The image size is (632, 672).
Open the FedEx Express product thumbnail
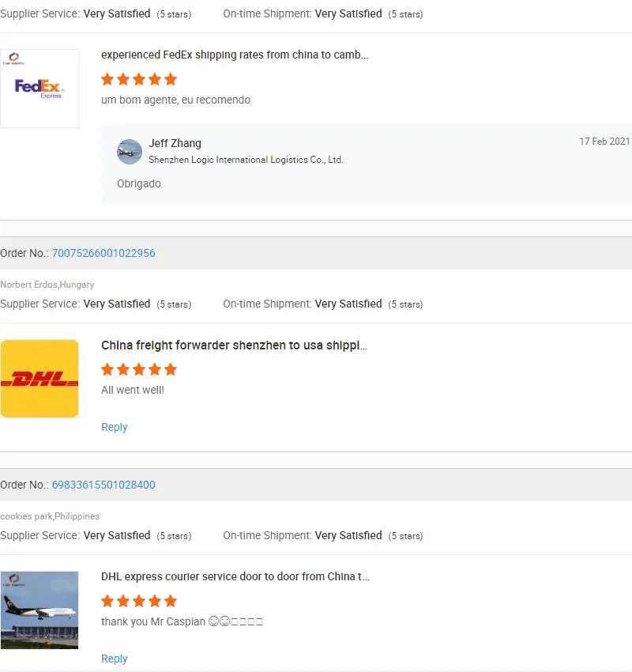click(x=39, y=88)
